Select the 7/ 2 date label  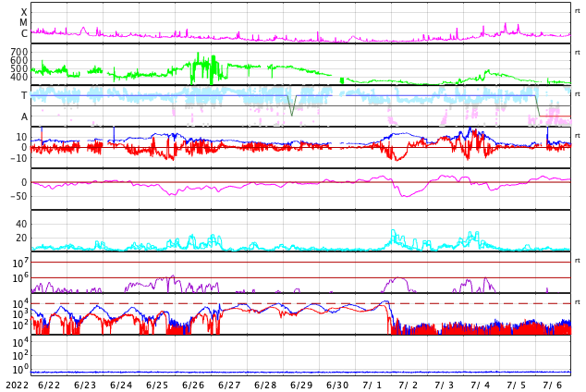point(409,386)
